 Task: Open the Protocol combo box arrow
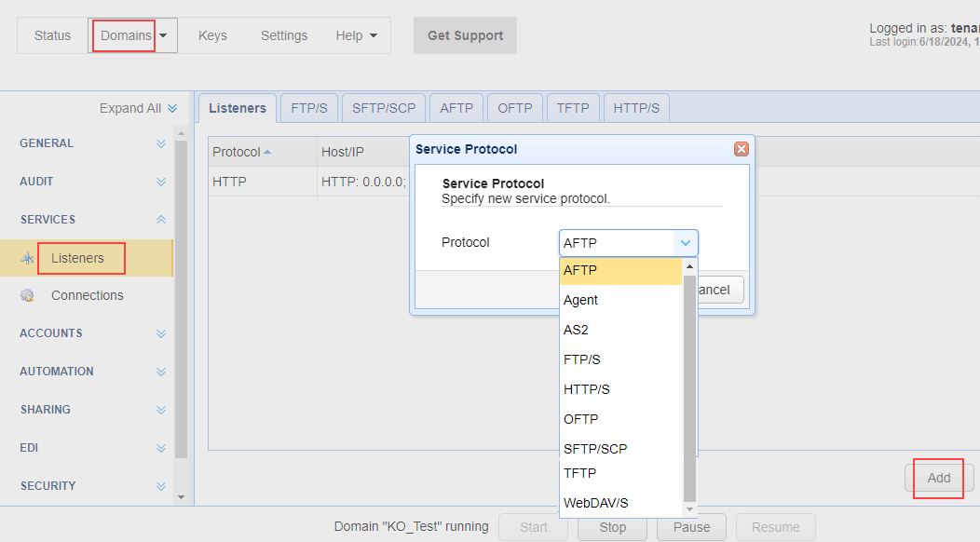pos(686,243)
